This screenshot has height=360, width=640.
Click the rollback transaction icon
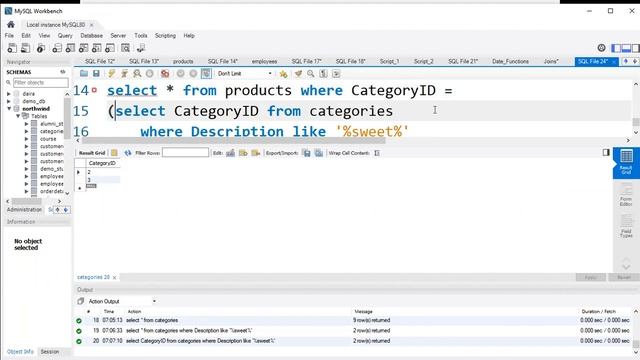click(x=193, y=73)
